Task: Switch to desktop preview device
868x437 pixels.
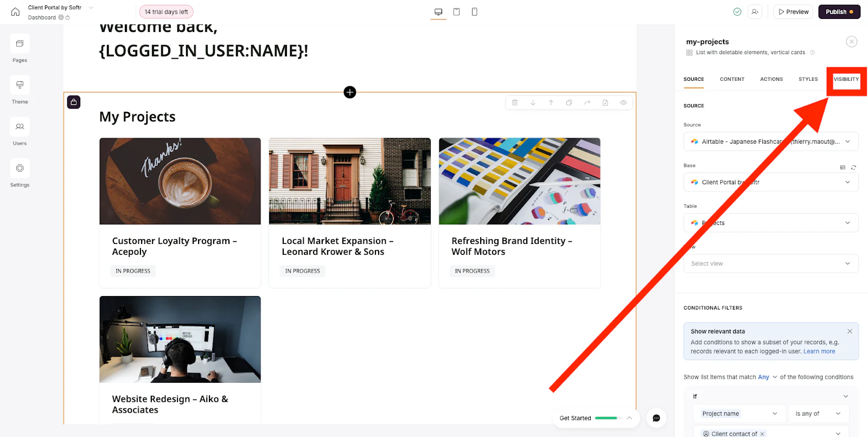Action: coord(438,12)
